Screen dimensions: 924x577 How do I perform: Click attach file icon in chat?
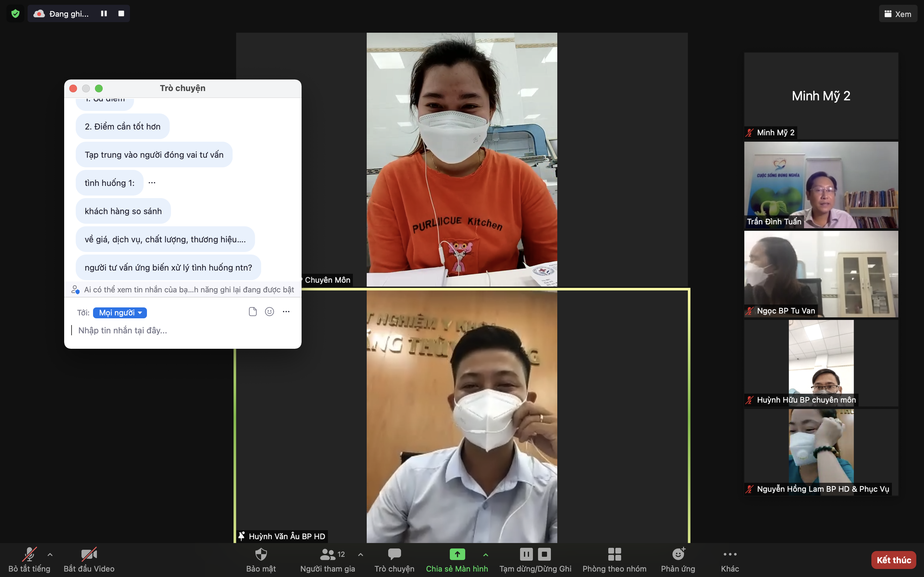click(252, 312)
